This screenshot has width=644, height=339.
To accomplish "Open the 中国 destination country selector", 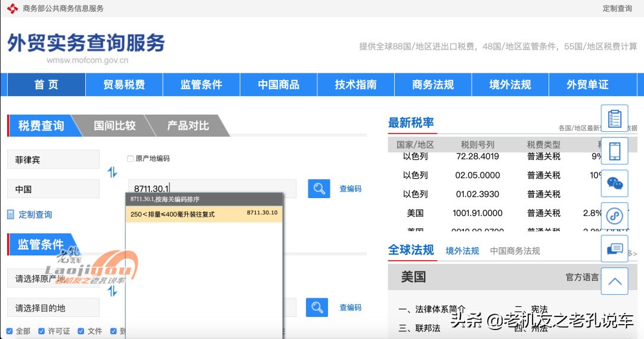I will [x=54, y=189].
